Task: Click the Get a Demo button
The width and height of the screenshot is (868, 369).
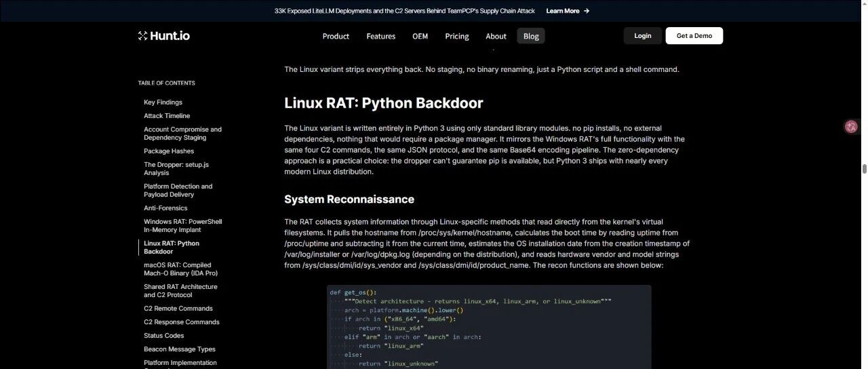Action: [694, 36]
